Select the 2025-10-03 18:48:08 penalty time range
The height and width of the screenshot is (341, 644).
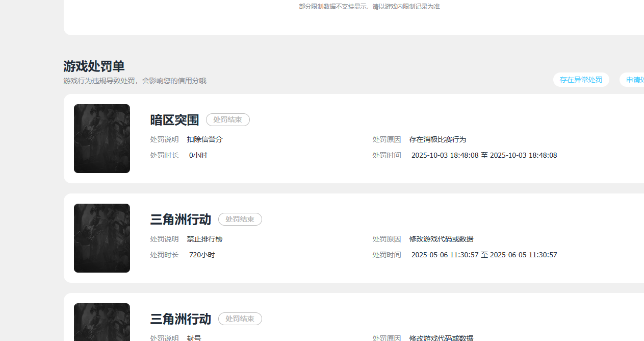click(x=484, y=155)
